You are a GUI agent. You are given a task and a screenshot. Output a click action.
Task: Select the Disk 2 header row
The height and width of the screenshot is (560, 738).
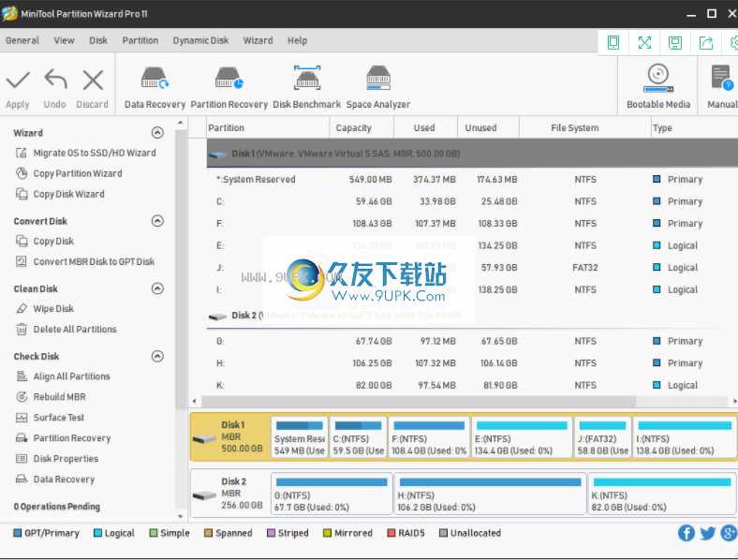[472, 316]
